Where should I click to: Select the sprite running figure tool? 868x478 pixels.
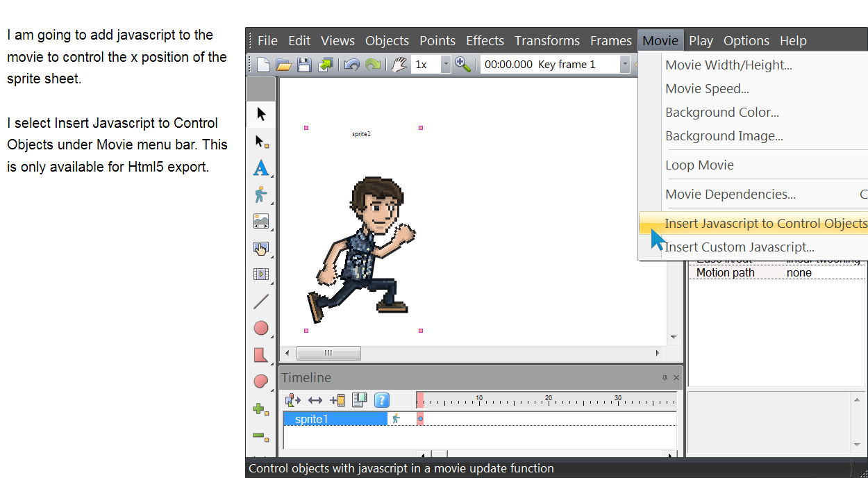(261, 195)
